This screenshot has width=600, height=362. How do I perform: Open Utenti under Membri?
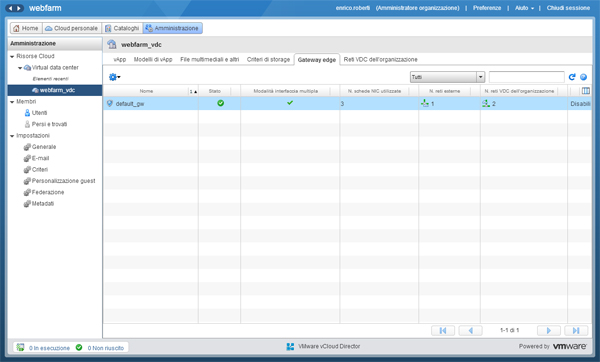(39, 113)
